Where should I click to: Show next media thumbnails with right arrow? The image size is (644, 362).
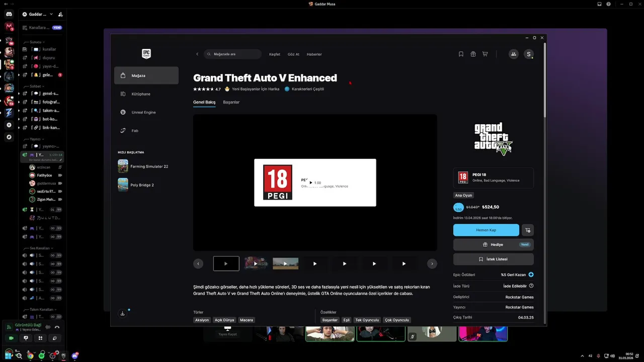(432, 263)
